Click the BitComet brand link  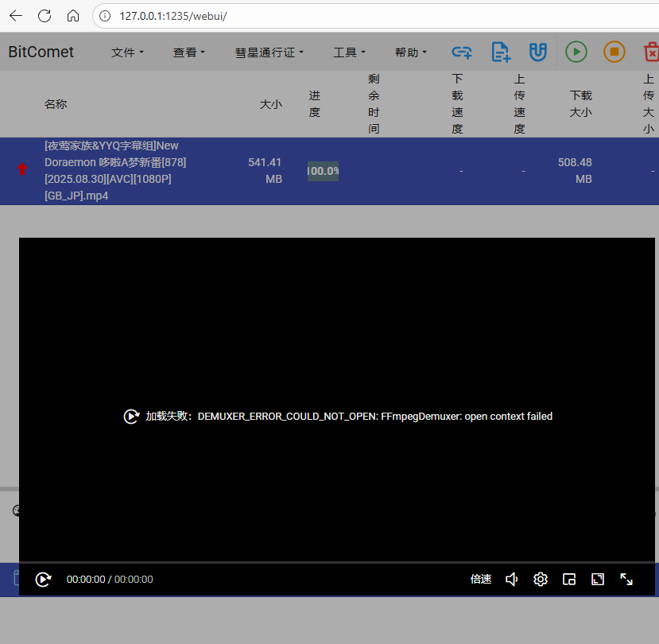pos(41,52)
